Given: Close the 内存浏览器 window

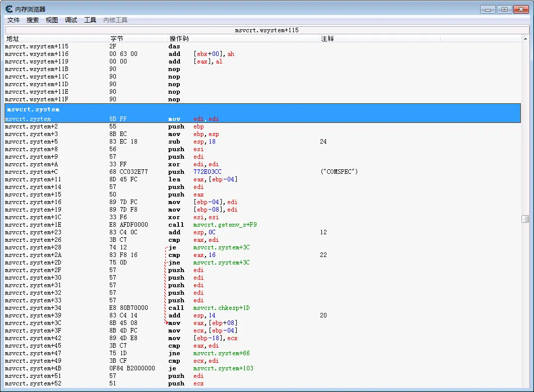Looking at the screenshot, I should (x=521, y=10).
